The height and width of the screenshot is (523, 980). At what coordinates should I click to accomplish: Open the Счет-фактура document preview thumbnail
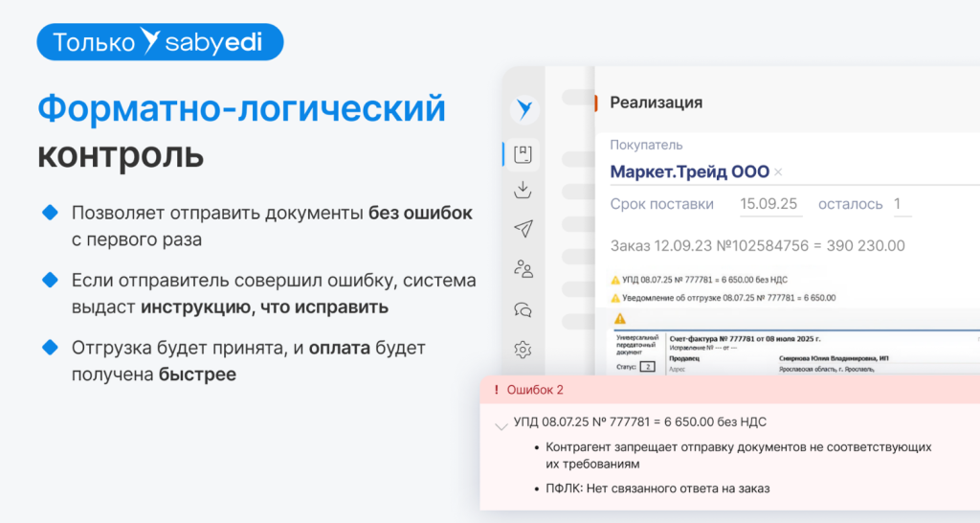pos(795,352)
